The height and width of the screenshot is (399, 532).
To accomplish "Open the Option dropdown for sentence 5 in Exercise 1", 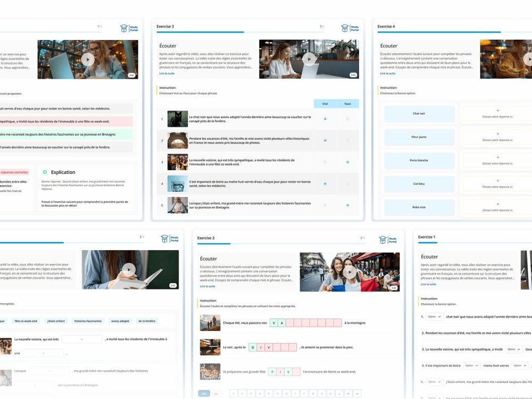I will 434,381.
